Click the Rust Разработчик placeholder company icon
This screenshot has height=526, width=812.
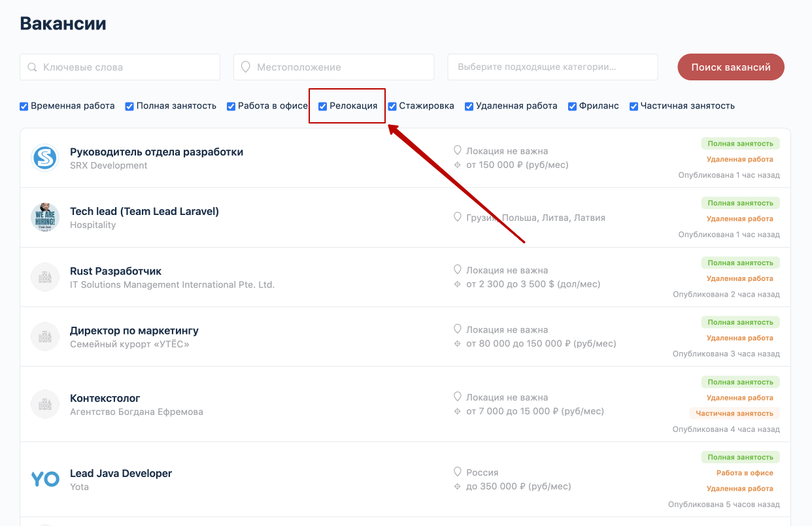(x=45, y=277)
